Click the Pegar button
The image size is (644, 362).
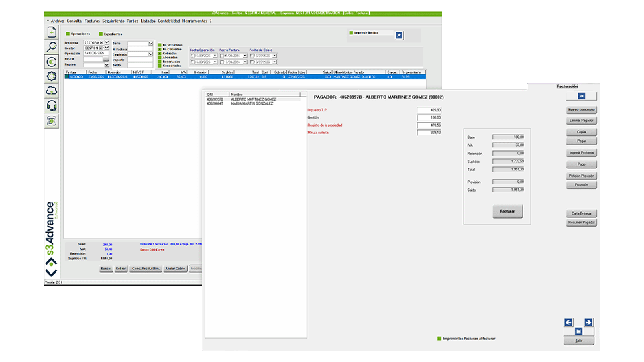tap(581, 141)
